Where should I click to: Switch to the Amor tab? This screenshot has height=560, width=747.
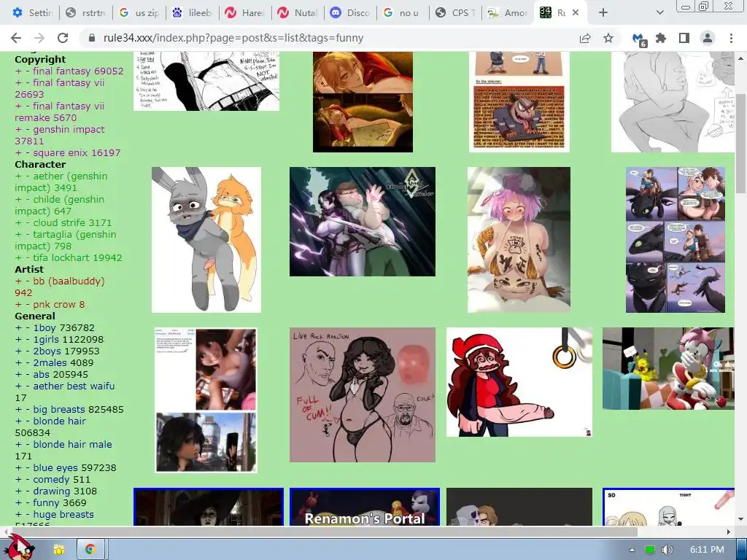[508, 13]
